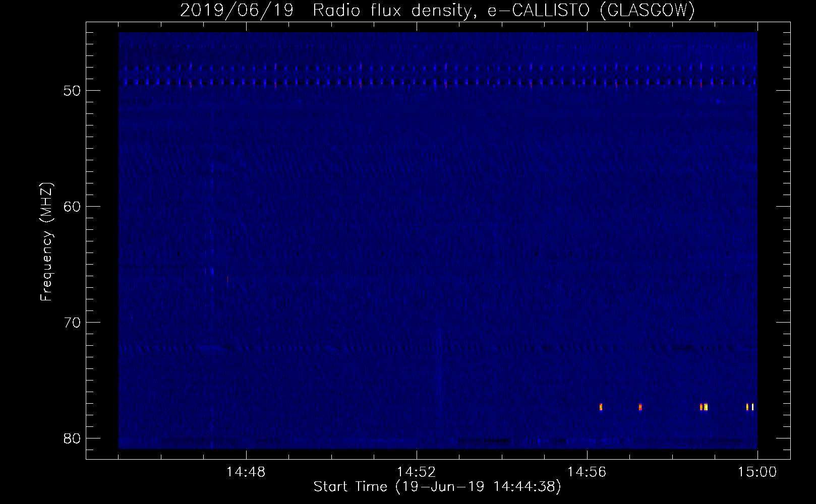The image size is (816, 504).
Task: Click the 60 MHz frequency tick label
Action: (x=73, y=207)
